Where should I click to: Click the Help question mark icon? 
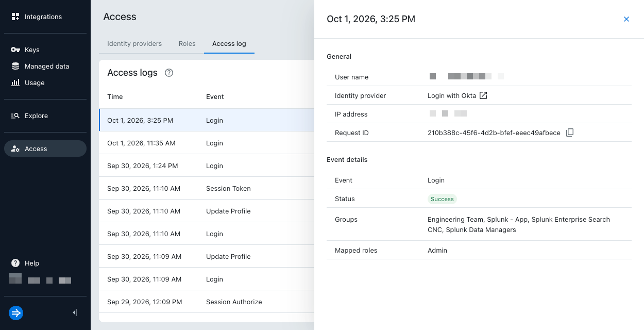click(15, 263)
